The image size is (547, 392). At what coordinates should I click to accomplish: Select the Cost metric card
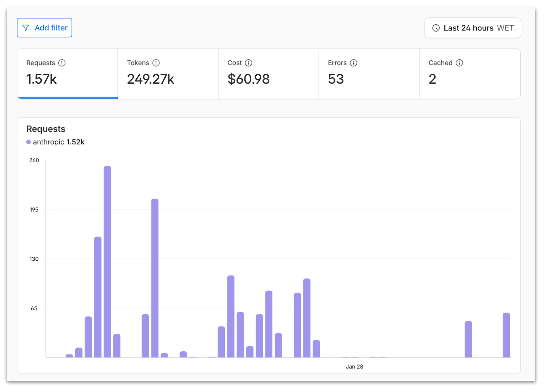click(268, 74)
